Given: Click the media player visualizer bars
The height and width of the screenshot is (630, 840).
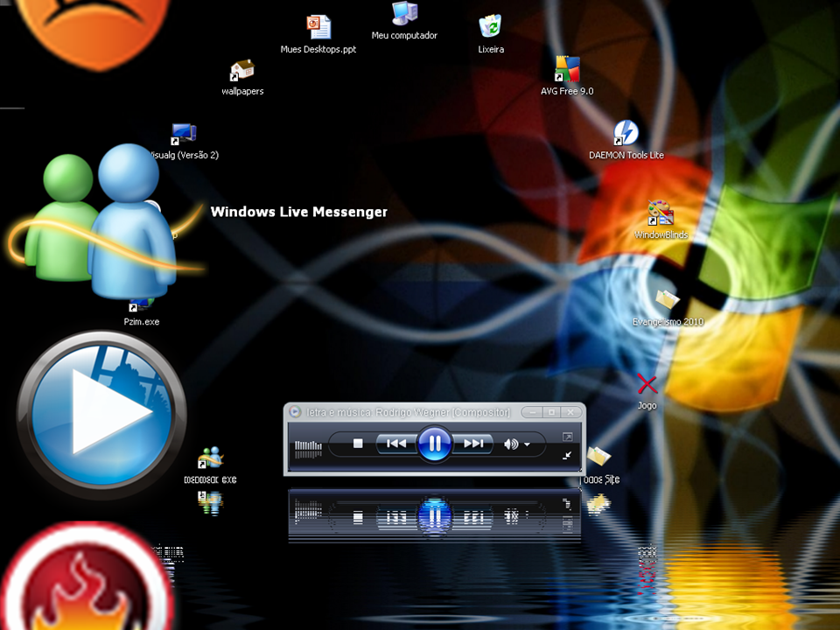Looking at the screenshot, I should 308,446.
